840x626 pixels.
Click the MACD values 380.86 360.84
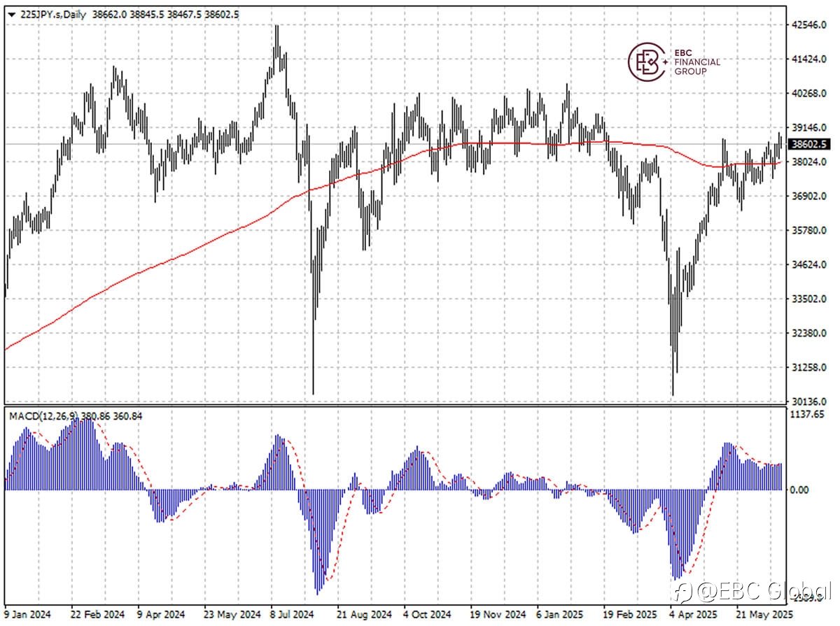(x=112, y=415)
